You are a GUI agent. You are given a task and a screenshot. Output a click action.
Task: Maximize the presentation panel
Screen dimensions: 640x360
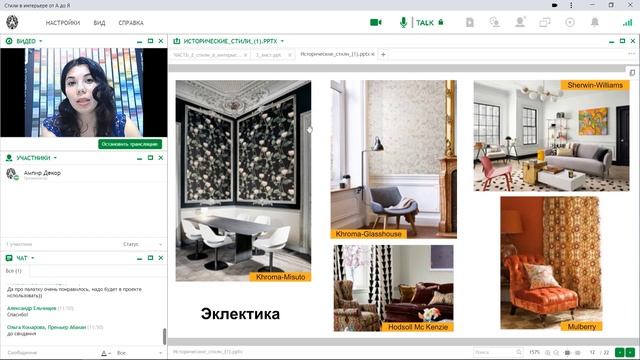tap(622, 41)
